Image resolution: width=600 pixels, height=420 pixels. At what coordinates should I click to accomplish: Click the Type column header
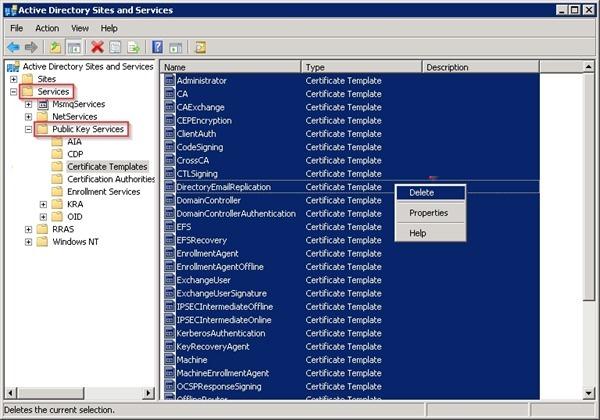click(x=360, y=67)
